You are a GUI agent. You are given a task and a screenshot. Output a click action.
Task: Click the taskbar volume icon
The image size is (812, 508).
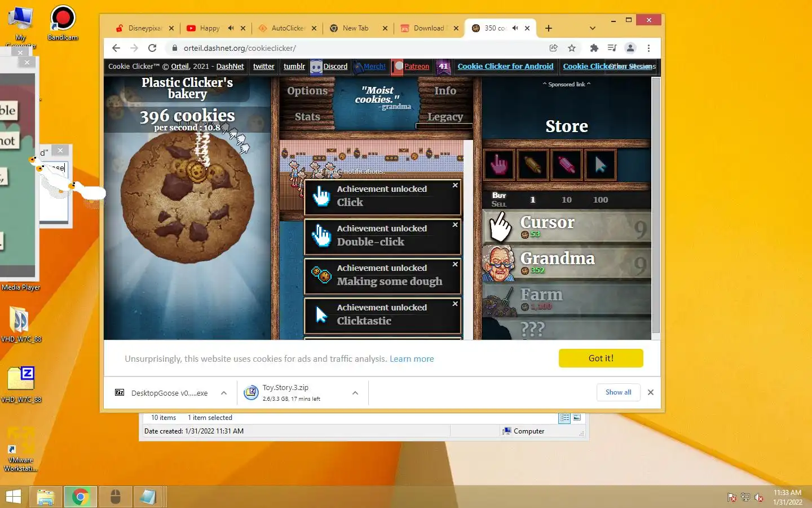point(760,497)
